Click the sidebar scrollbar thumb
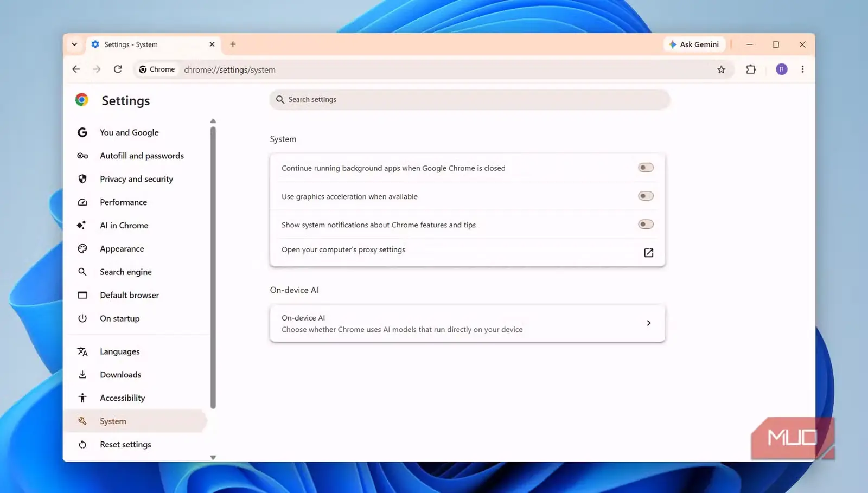The image size is (868, 493). pos(213,267)
